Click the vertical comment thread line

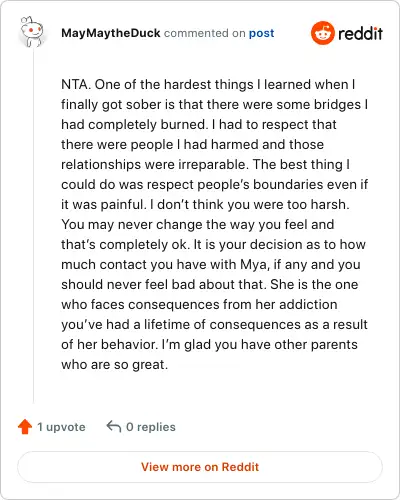[x=33, y=227]
